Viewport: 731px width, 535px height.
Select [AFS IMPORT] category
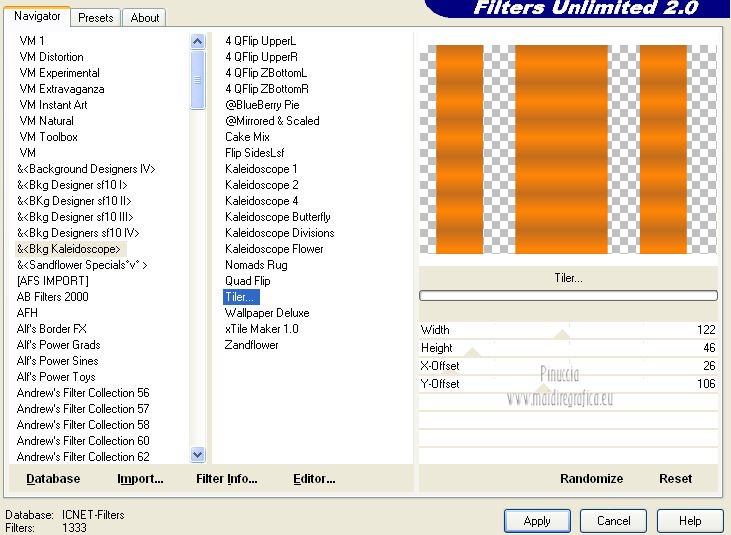pos(52,281)
